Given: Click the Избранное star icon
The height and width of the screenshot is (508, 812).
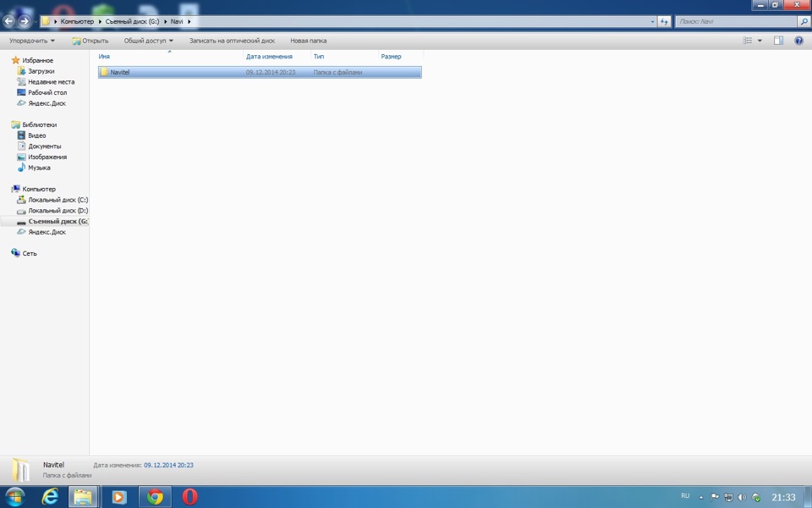Looking at the screenshot, I should 15,60.
